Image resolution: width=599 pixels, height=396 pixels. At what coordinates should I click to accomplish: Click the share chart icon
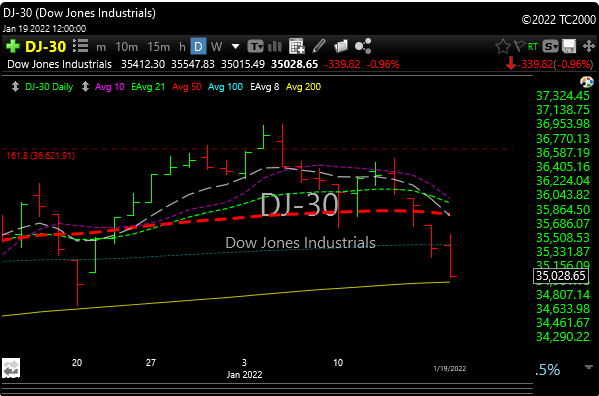click(363, 46)
